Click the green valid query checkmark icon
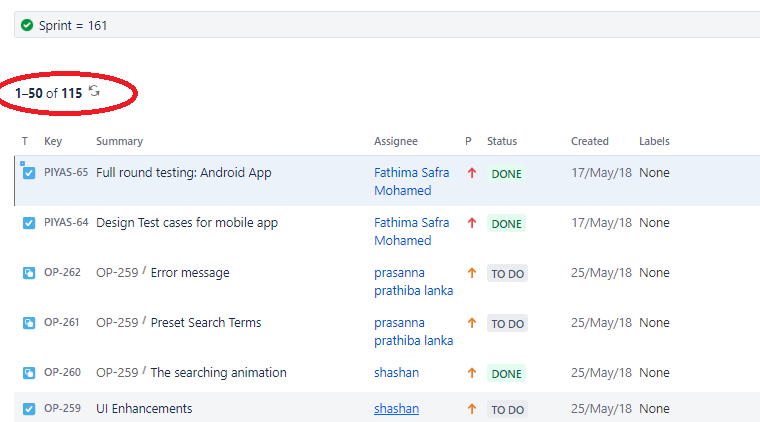Image resolution: width=760 pixels, height=422 pixels. pos(27,25)
